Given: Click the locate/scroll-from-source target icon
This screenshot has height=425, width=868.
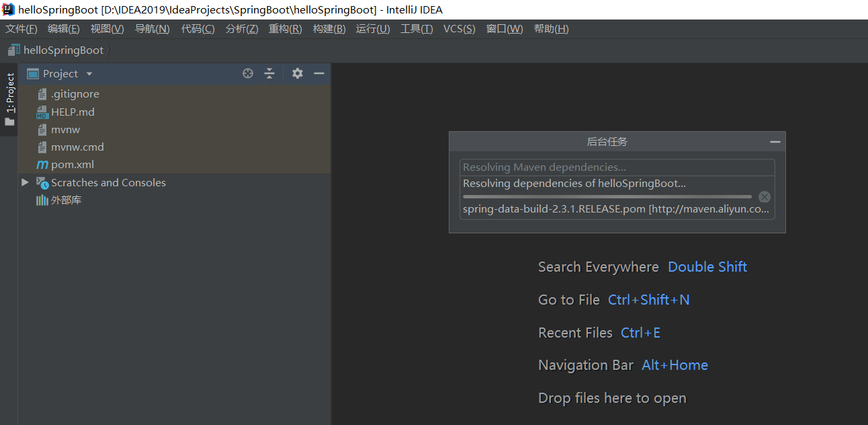Looking at the screenshot, I should click(x=248, y=74).
